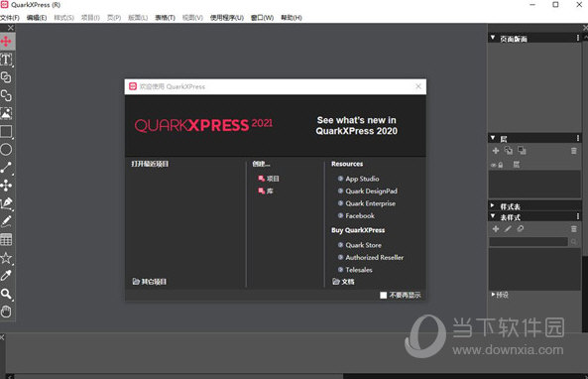This screenshot has width=588, height=379.
Task: Open the Quark Store link
Action: 360,245
